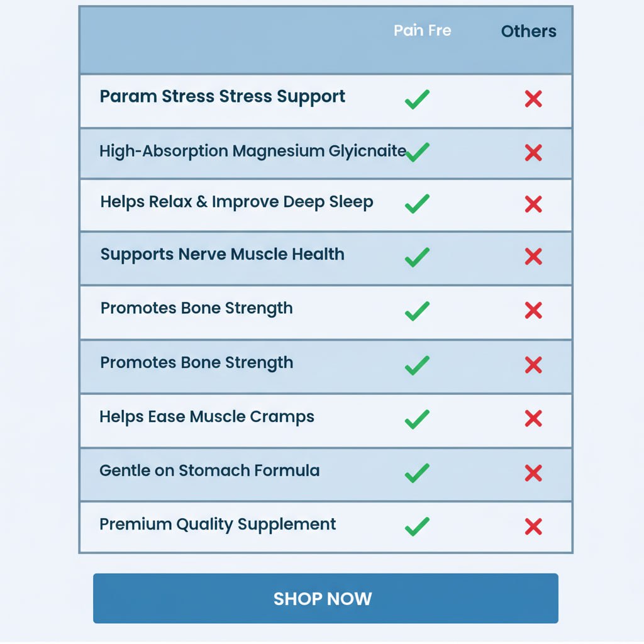Select green check for Premium Quality Supplement
The width and height of the screenshot is (644, 644).
[417, 526]
